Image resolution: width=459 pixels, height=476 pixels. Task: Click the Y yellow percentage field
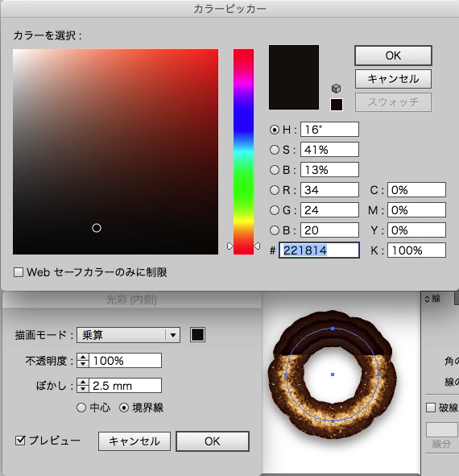click(x=416, y=230)
